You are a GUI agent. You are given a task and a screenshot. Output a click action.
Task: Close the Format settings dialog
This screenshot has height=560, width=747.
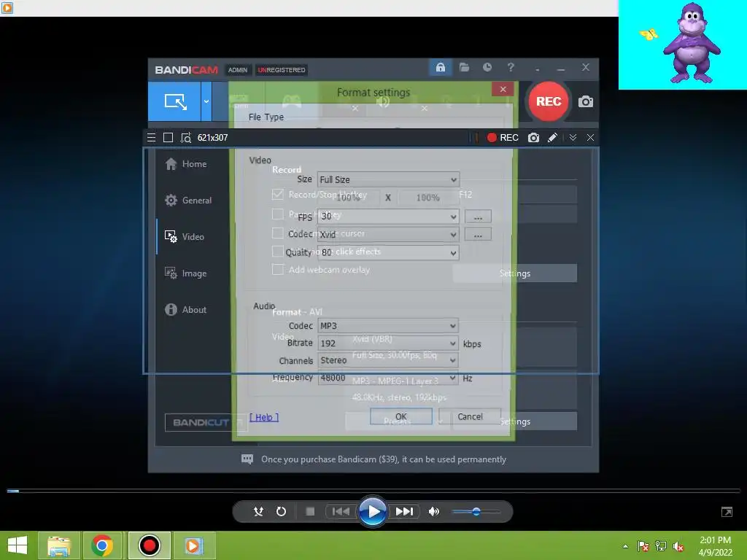[x=503, y=89]
